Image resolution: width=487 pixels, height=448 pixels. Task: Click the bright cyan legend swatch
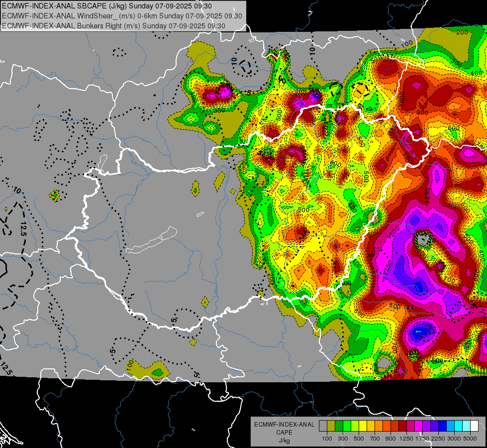click(x=459, y=426)
